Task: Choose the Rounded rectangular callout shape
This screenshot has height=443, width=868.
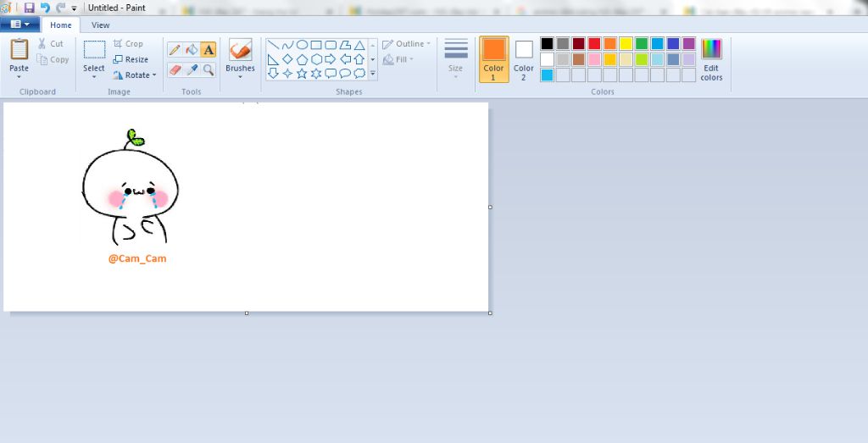Action: tap(331, 73)
